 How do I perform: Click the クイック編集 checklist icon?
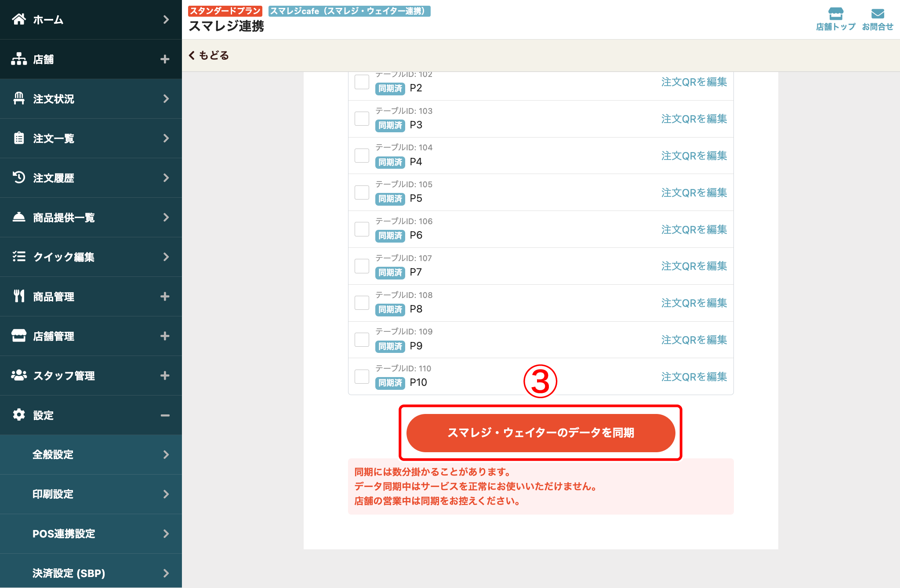pos(19,256)
